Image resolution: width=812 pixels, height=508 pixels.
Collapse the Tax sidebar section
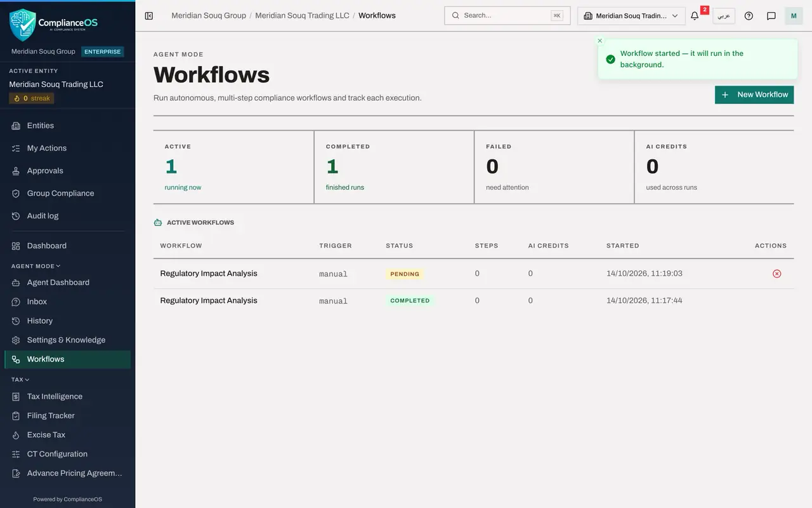point(20,380)
